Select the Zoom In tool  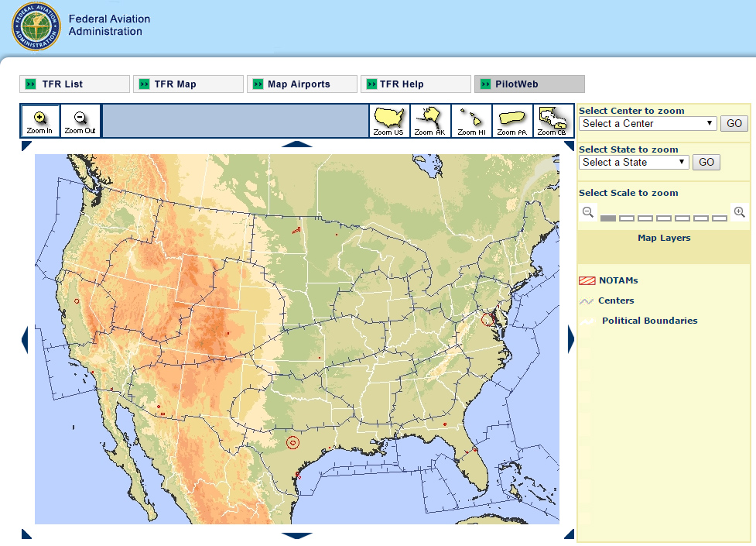point(39,121)
